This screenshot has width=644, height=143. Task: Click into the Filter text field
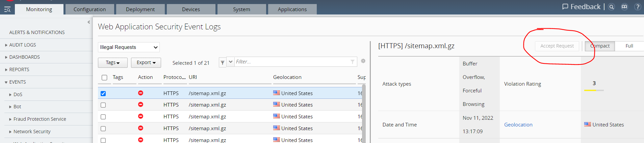point(292,62)
